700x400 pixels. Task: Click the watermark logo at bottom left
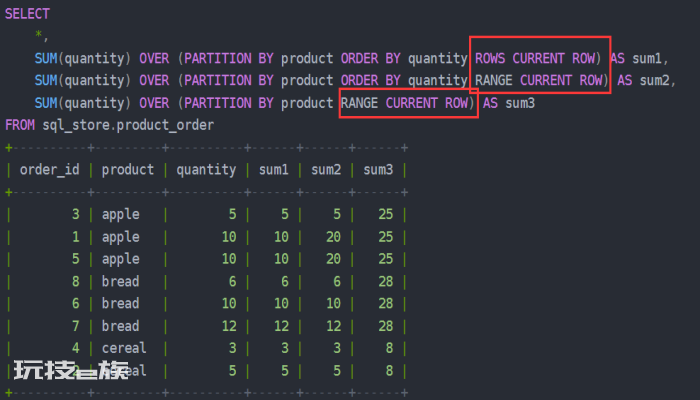tap(71, 370)
